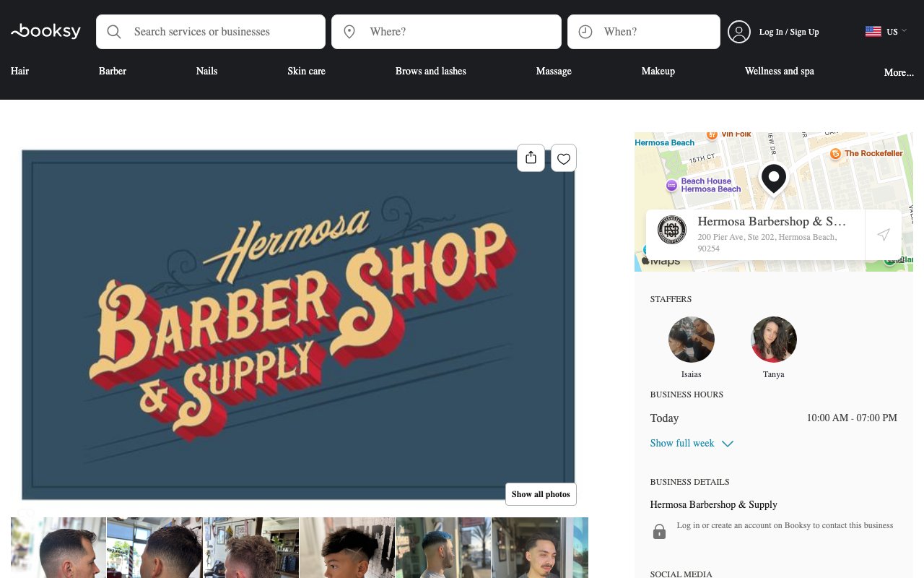Click the black map pin marker
The image size is (924, 578).
click(773, 178)
